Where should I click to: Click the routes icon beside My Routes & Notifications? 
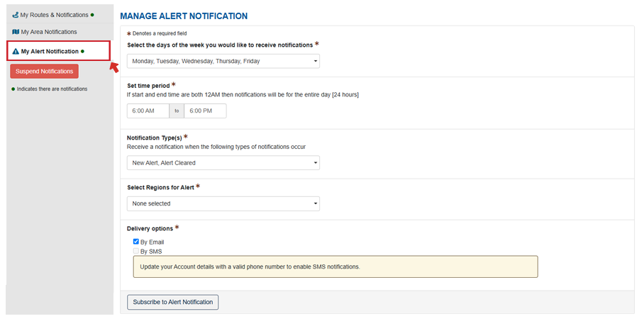point(15,15)
